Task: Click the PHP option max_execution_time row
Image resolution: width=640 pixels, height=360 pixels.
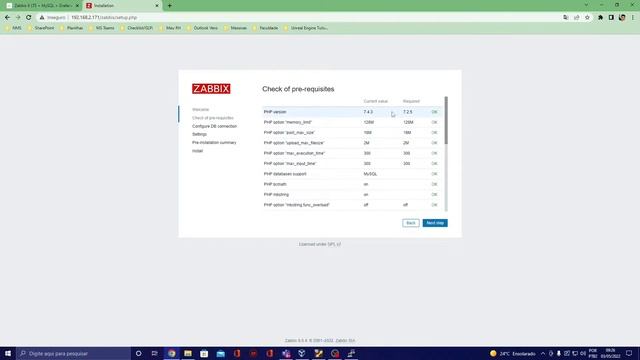Action: (352, 153)
